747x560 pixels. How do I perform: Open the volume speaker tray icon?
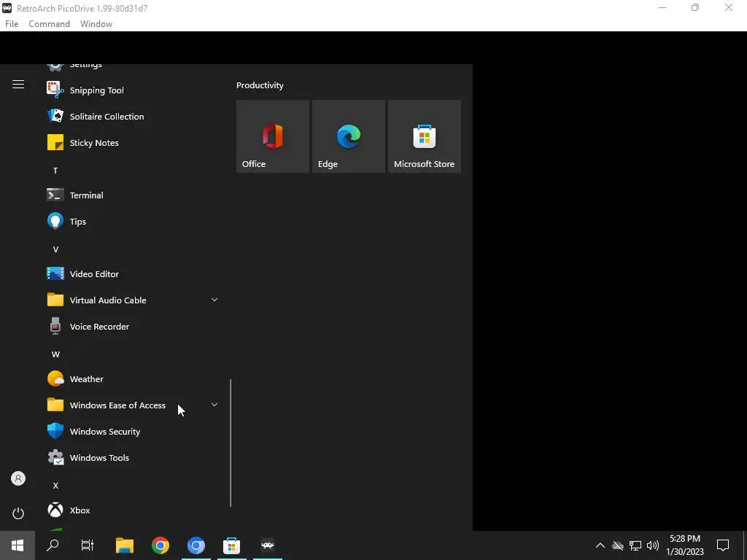[x=653, y=545]
